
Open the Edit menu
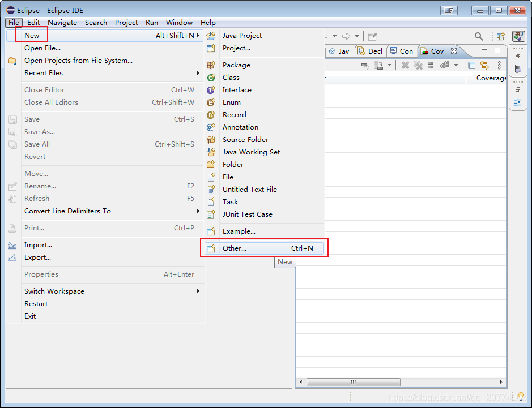33,23
